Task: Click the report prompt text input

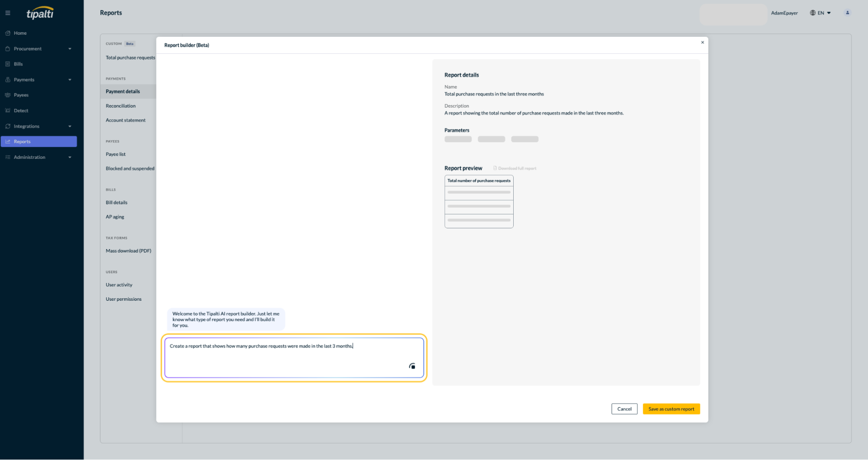Action: pyautogui.click(x=294, y=358)
